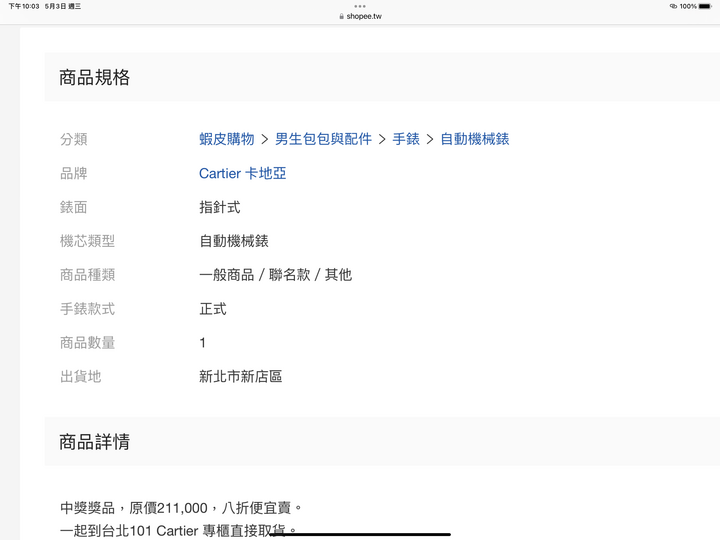Viewport: 720px width, 540px height.
Task: Select the 手錶款式 label
Action: tap(87, 309)
